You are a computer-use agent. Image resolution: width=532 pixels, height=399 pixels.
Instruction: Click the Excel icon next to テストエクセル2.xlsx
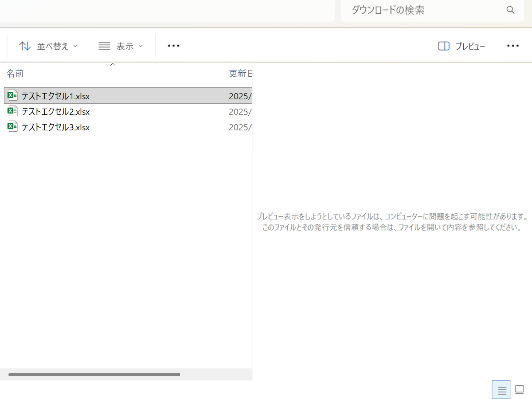12,111
